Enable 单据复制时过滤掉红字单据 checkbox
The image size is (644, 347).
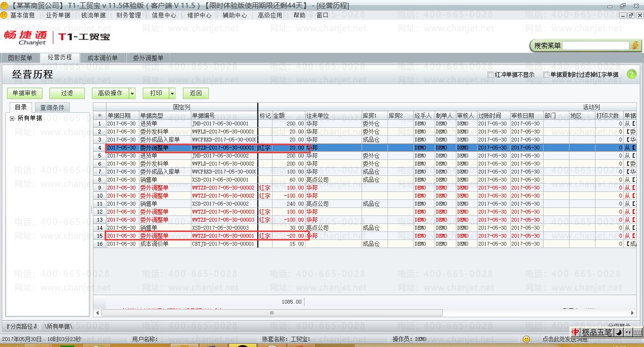tap(546, 74)
